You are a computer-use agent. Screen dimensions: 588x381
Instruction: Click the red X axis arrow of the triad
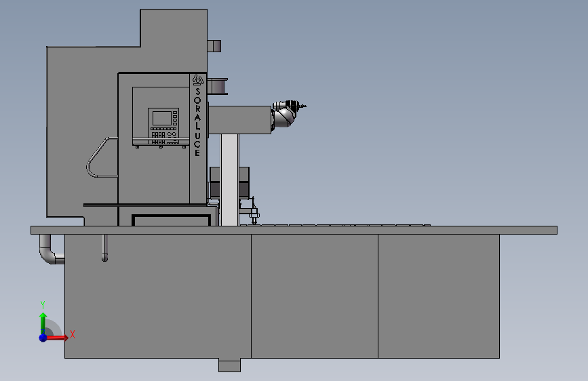point(56,338)
